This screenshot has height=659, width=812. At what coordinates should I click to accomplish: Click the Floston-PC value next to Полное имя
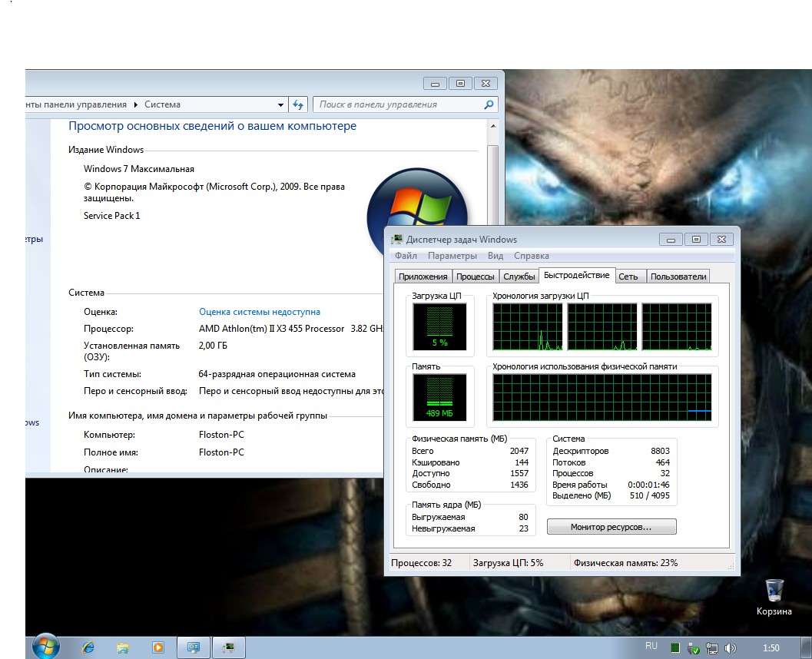tap(221, 452)
